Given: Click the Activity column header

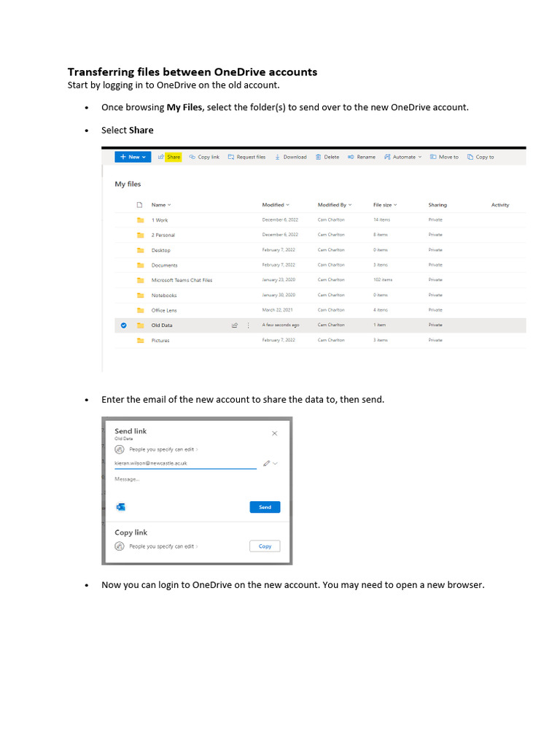Looking at the screenshot, I should (500, 205).
